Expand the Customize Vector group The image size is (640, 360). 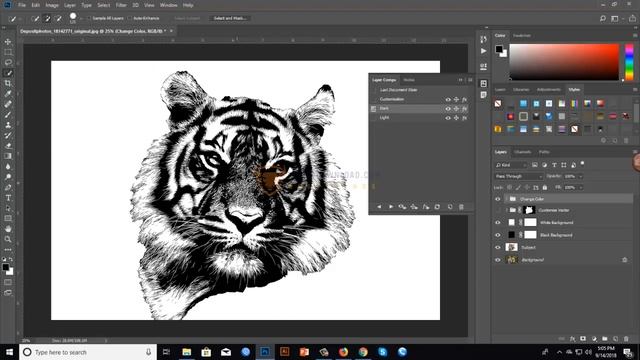pyautogui.click(x=507, y=210)
